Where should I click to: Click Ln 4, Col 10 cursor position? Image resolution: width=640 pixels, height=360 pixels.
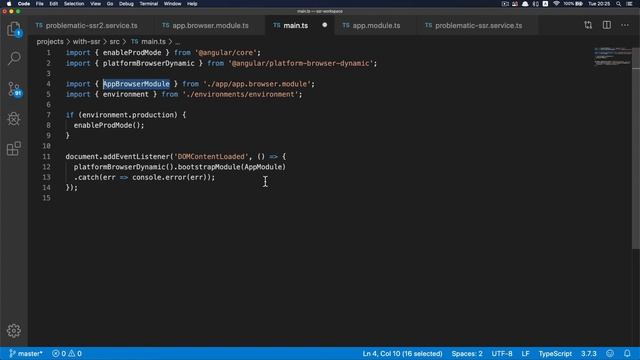[402, 353]
